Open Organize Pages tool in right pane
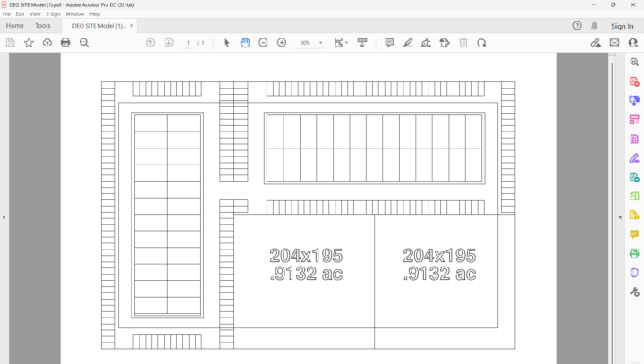 (634, 120)
